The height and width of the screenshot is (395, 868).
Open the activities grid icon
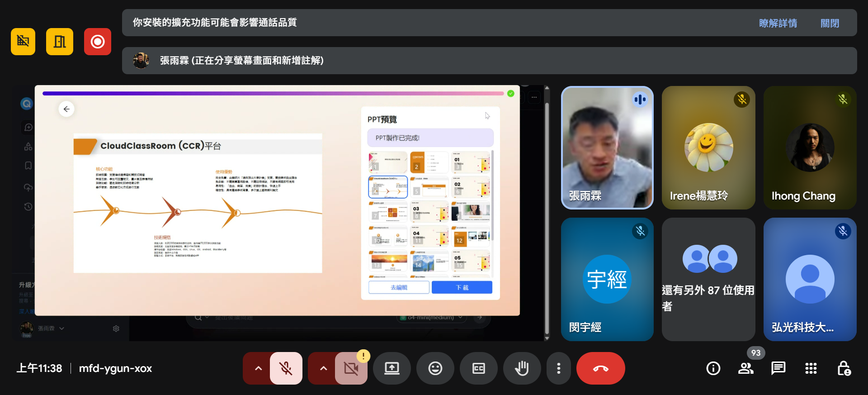(811, 368)
